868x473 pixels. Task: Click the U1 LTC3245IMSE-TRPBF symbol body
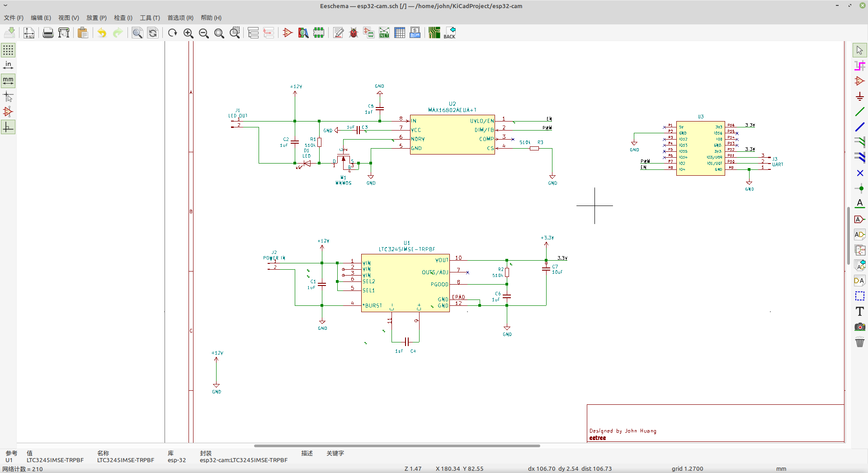coord(406,283)
